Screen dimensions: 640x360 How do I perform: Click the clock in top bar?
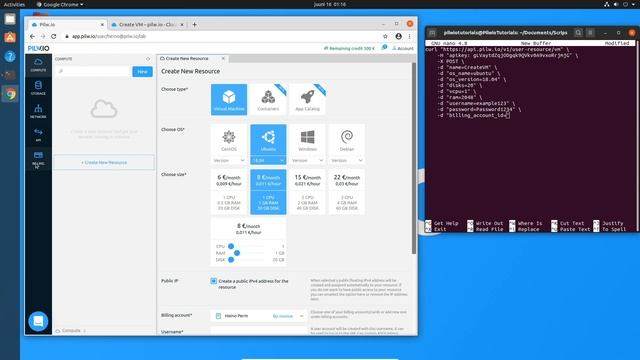(330, 4)
